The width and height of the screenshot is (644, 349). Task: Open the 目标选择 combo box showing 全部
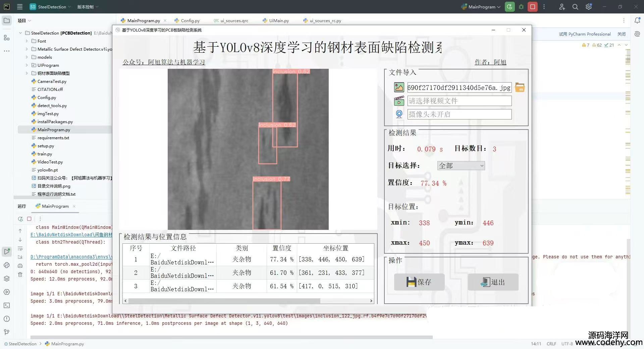point(461,165)
